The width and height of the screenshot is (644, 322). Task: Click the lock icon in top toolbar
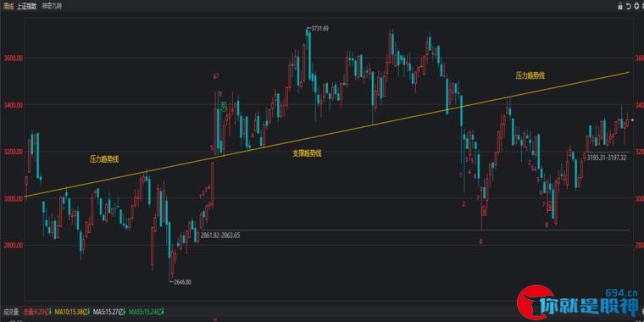[620, 6]
